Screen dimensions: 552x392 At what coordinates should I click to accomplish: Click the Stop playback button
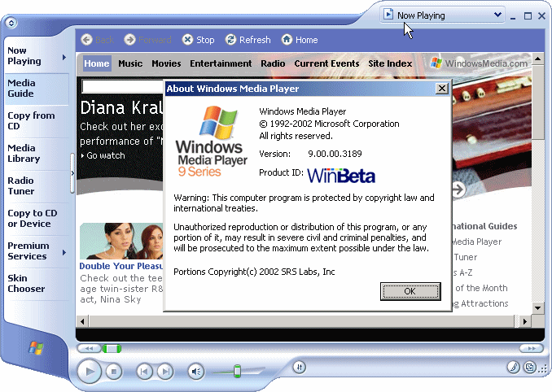click(x=113, y=371)
